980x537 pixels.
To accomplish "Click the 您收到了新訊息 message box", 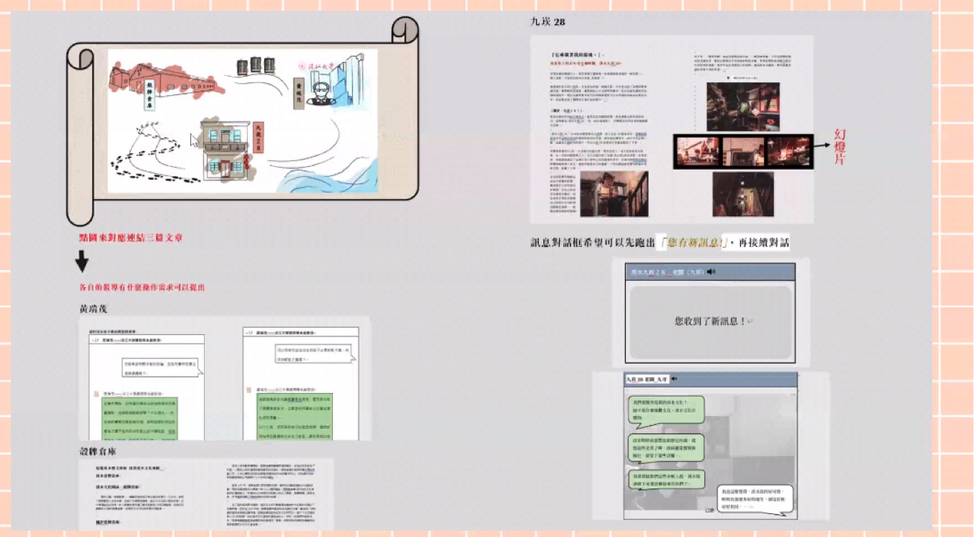I will (x=709, y=321).
